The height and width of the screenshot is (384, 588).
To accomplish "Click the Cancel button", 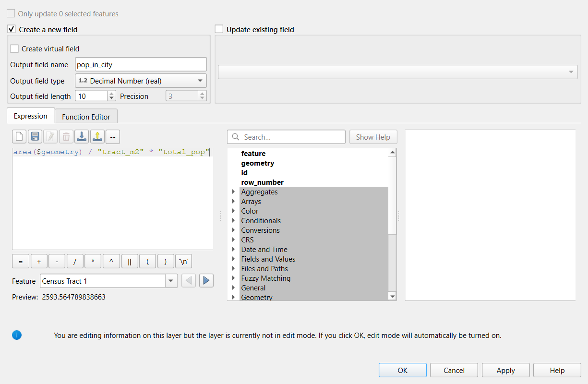I will point(454,370).
